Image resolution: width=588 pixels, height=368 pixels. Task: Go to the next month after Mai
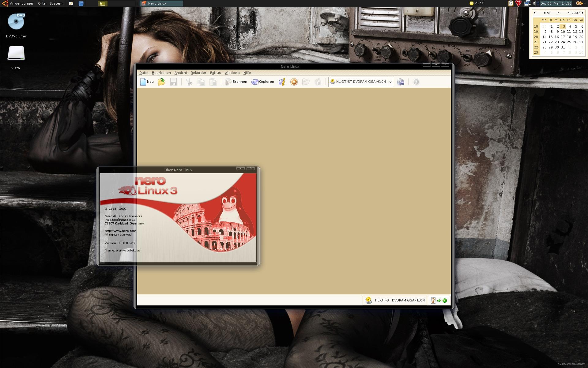[558, 13]
